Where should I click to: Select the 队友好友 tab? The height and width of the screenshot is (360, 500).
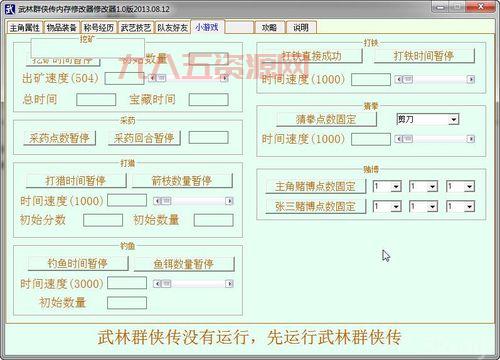pos(173,28)
